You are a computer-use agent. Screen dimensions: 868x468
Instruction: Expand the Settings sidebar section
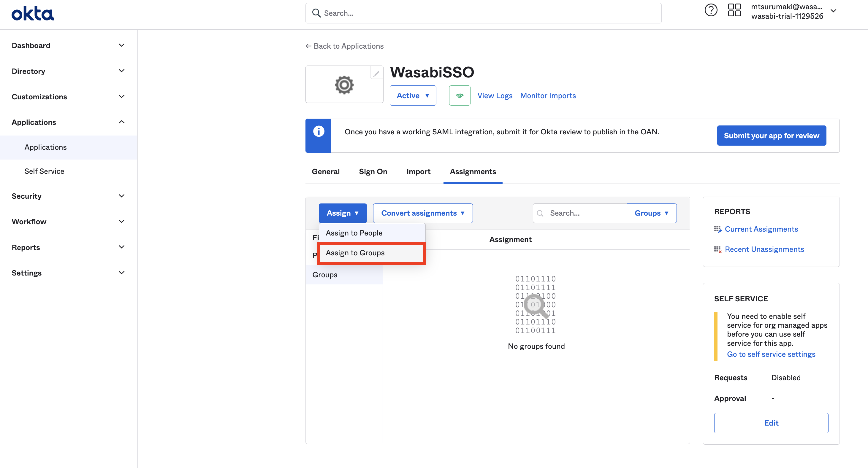pyautogui.click(x=122, y=273)
